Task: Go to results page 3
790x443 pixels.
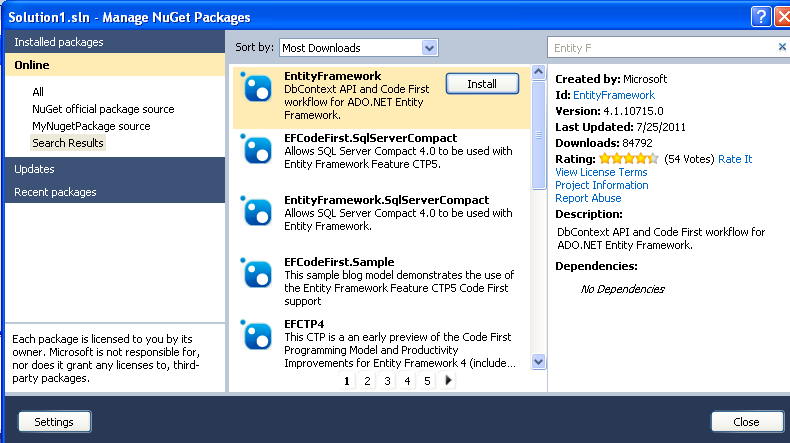Action: [387, 381]
